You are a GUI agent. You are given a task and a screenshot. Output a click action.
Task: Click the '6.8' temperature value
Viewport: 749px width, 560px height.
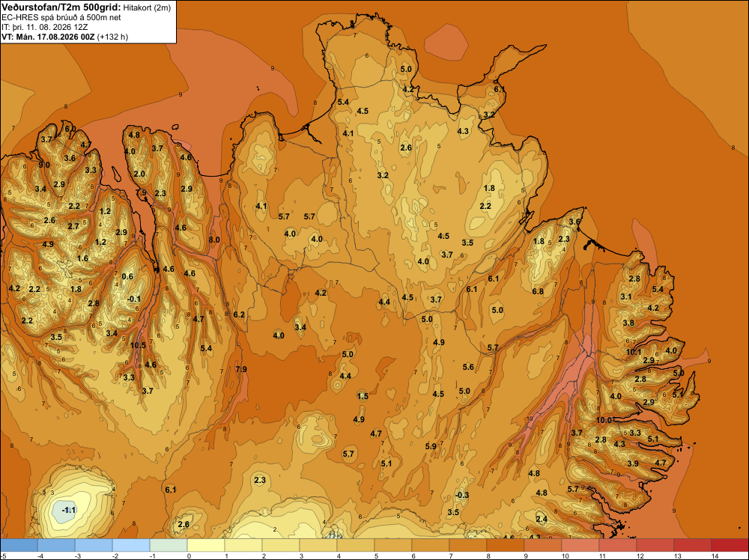point(538,291)
